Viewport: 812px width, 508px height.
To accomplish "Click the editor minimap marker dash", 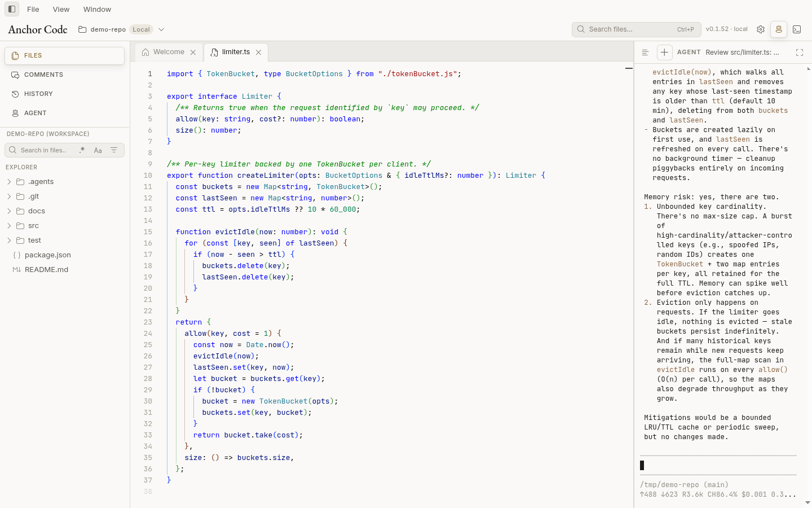I will pos(629,68).
